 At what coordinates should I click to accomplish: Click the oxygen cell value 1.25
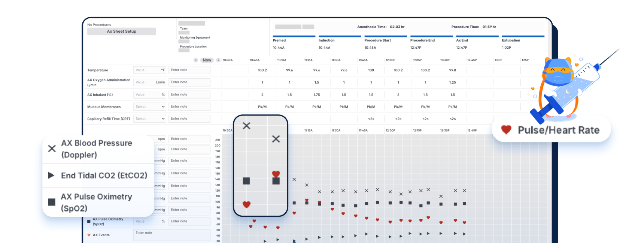pos(453,82)
